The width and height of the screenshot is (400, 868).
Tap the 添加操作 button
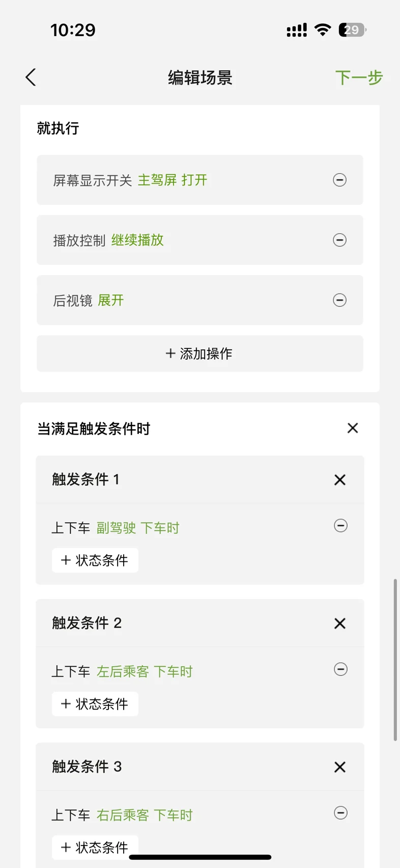(x=200, y=354)
